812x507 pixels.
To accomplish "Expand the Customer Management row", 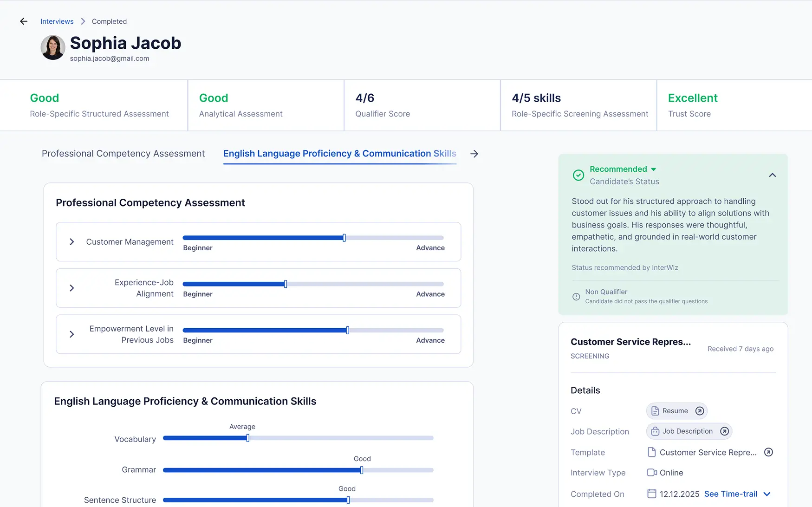I will click(72, 242).
